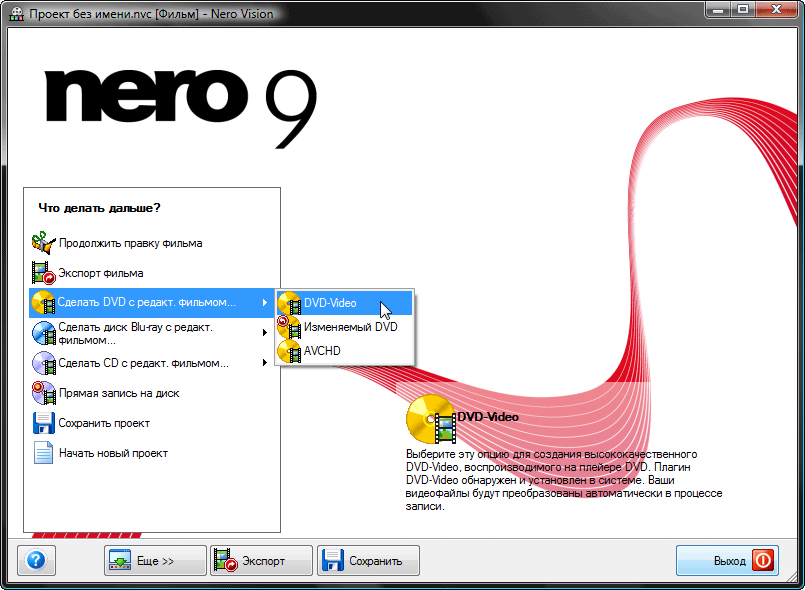
Task: Select Сделать диск Blu-ray с редакт. фильмом
Action: coord(152,333)
